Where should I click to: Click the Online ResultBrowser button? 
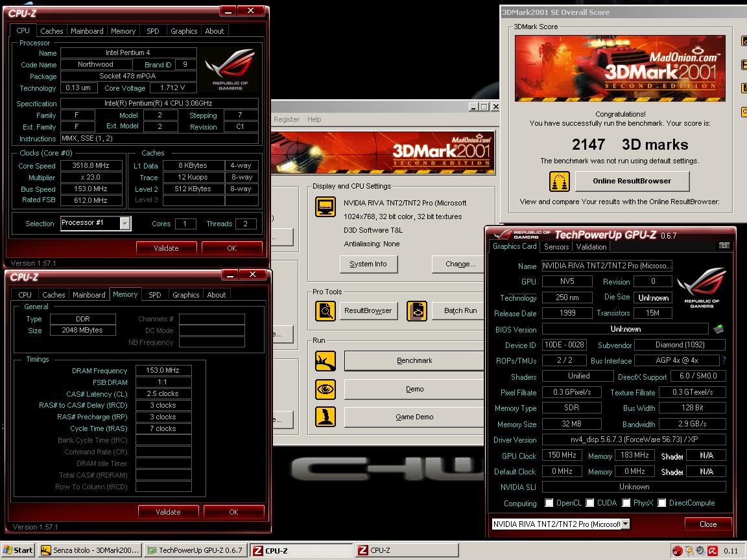632,181
